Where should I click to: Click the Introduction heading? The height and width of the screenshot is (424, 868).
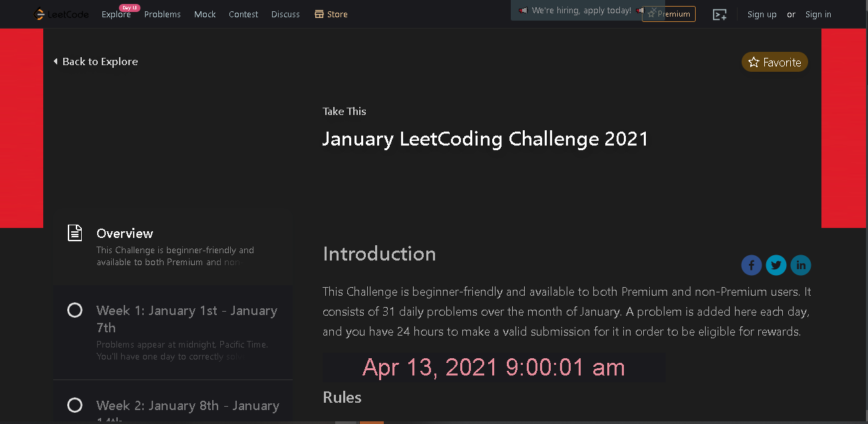click(379, 254)
